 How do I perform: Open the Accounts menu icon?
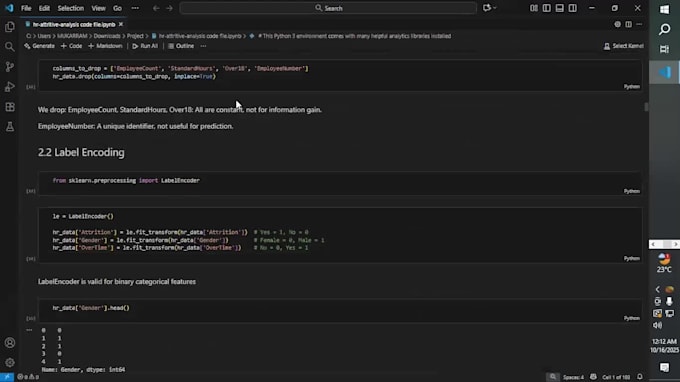pos(10,343)
